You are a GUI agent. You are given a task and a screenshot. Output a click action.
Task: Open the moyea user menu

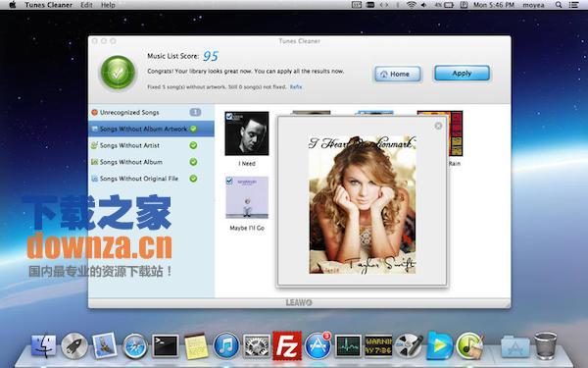point(533,5)
